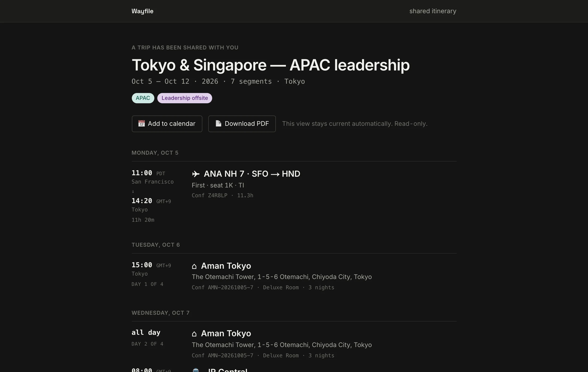Select the APAC tag
The width and height of the screenshot is (588, 372).
coord(143,98)
